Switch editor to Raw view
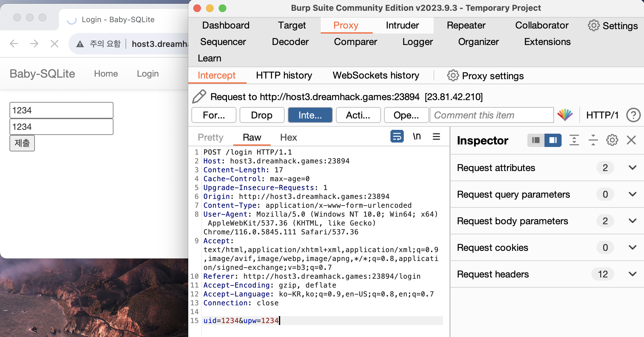Viewport: 644px width, 337px height. coord(252,137)
